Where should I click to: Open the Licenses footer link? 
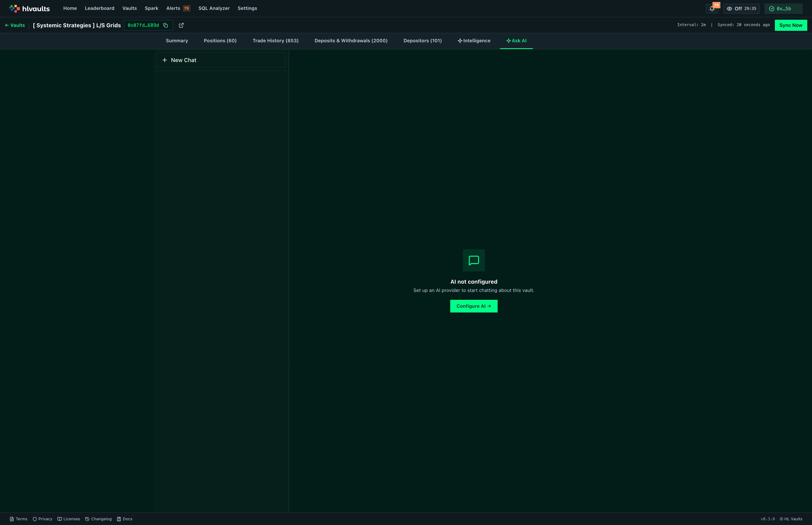click(x=69, y=519)
